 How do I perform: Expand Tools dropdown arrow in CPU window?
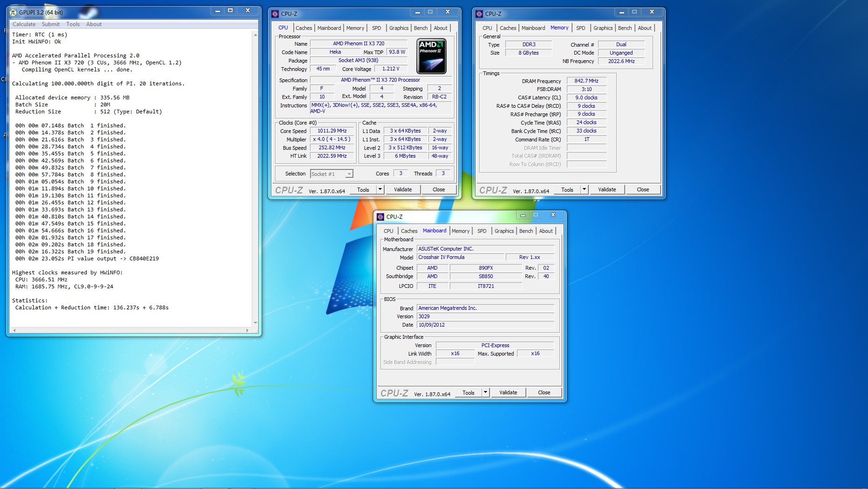click(380, 189)
